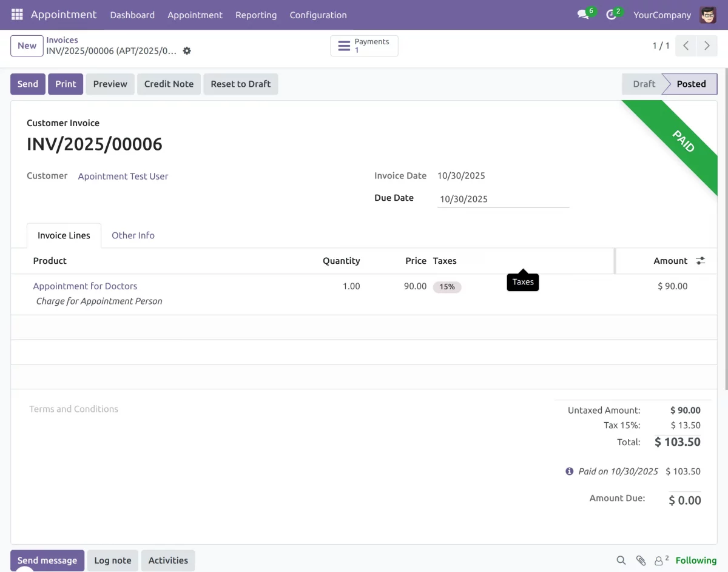Open breadcrumb actions via gear icon
728x572 pixels.
(187, 51)
